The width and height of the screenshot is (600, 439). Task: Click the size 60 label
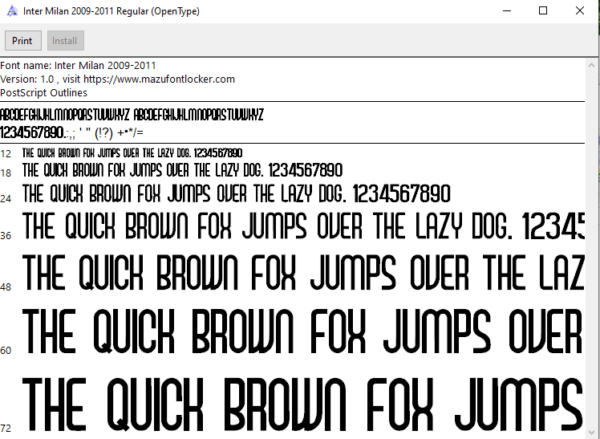6,351
